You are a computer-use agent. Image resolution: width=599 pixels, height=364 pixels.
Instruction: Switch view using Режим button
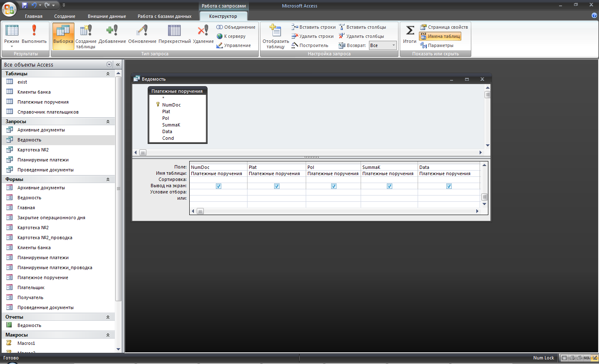tap(12, 36)
